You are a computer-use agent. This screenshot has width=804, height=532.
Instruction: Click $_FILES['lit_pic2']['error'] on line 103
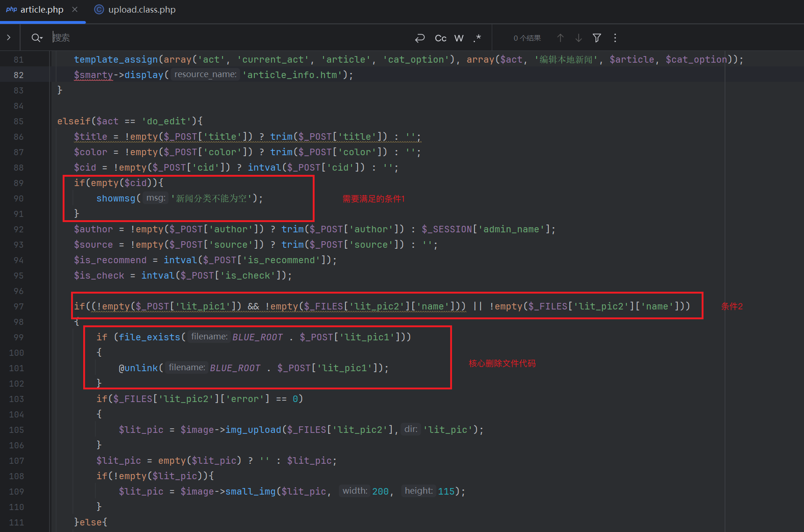point(192,399)
